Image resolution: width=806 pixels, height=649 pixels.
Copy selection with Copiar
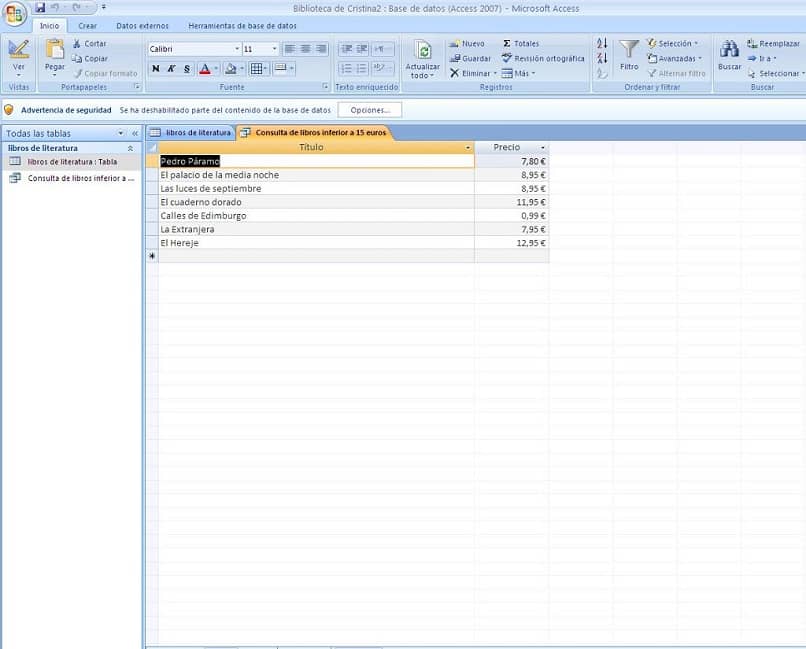90,59
